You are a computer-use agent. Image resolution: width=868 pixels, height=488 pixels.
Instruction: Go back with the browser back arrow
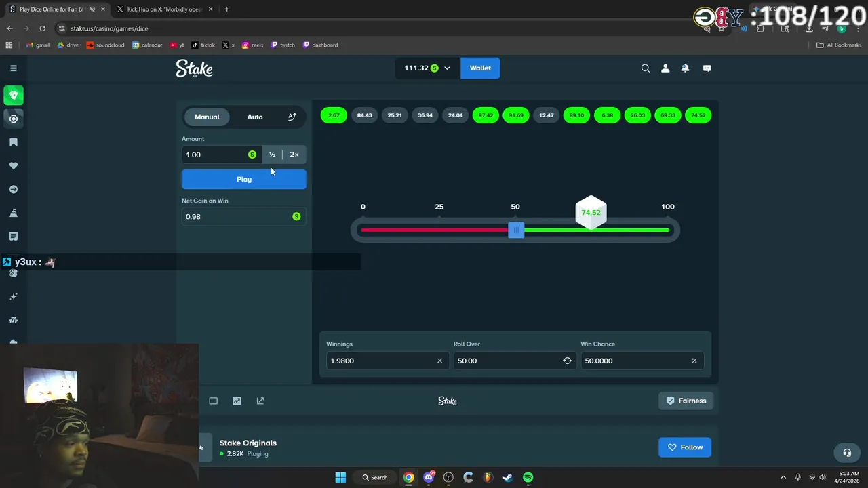pos(9,28)
